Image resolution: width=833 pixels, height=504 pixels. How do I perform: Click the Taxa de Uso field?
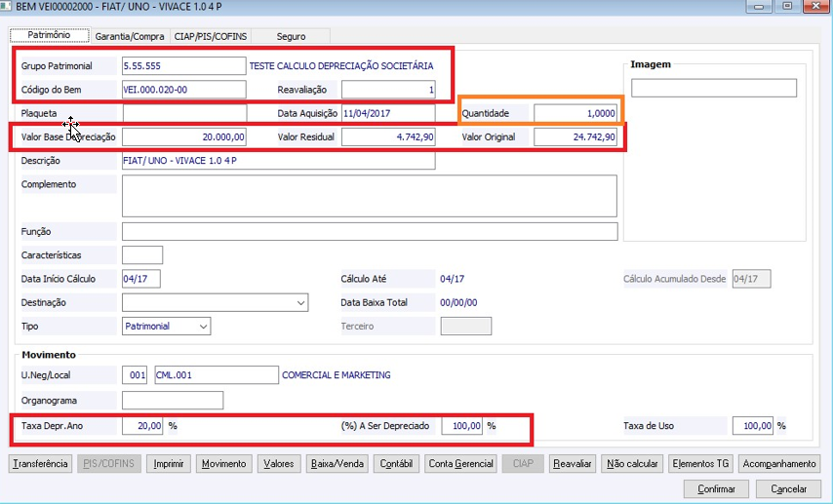(x=752, y=426)
